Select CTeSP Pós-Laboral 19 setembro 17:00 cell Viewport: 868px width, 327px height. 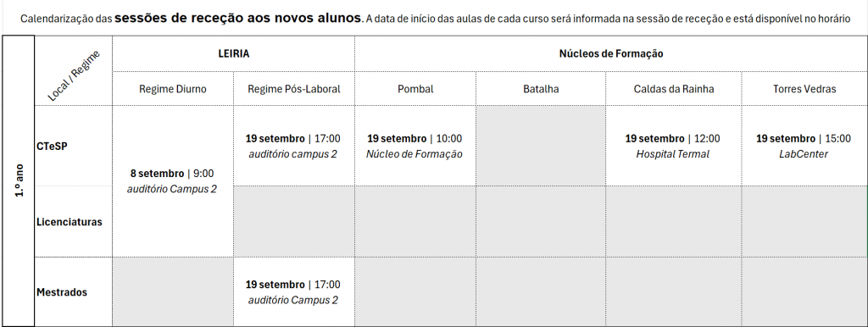(x=294, y=146)
